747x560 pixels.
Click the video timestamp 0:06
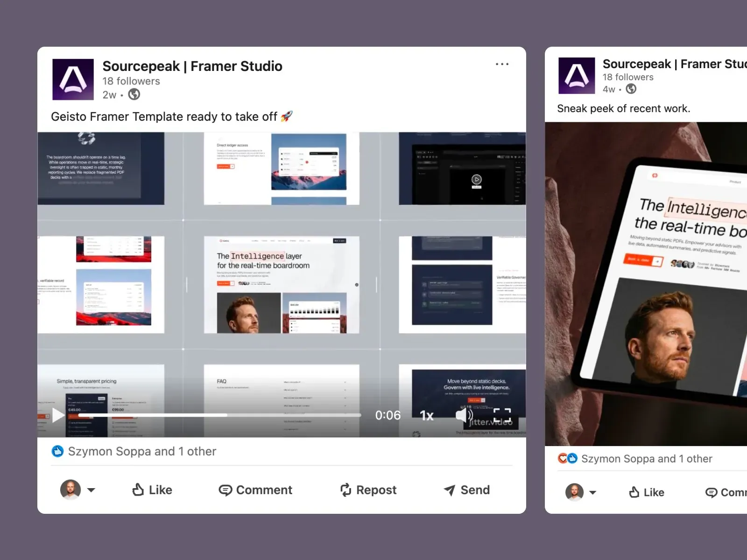388,415
